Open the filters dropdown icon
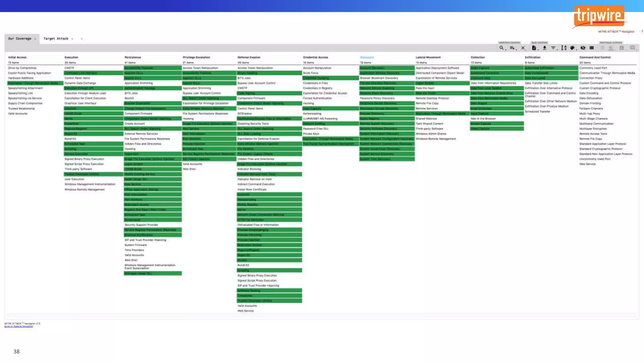This screenshot has height=362, width=644. pos(553,48)
